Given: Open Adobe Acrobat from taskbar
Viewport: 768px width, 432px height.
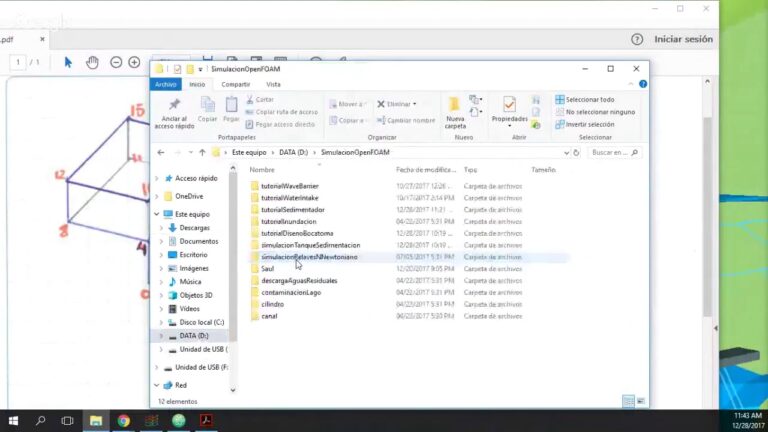Looking at the screenshot, I should pos(206,421).
